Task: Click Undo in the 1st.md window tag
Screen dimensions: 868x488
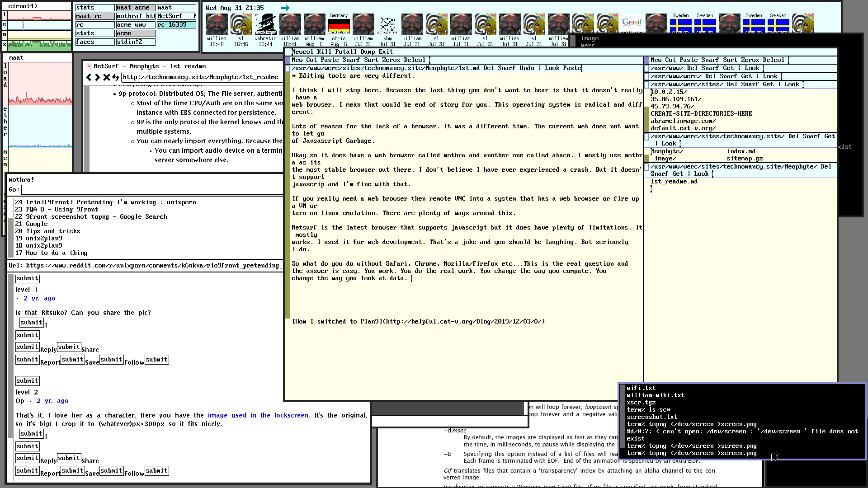Action: click(527, 68)
